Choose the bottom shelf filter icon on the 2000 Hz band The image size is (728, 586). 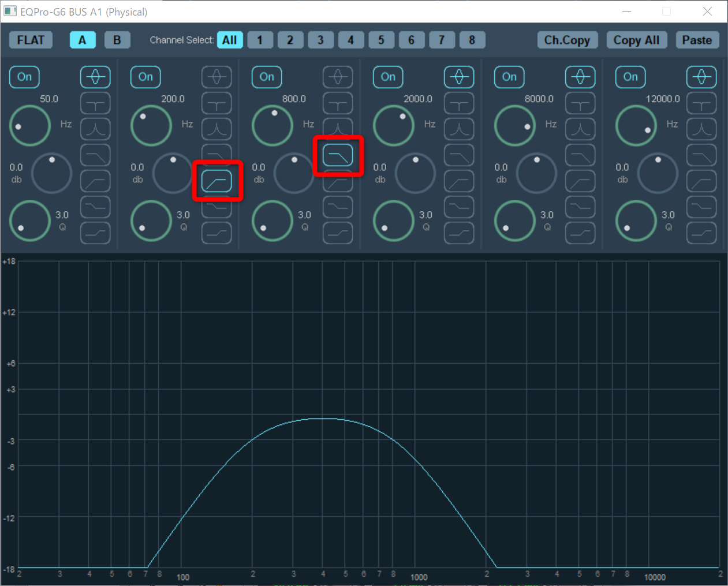click(459, 233)
